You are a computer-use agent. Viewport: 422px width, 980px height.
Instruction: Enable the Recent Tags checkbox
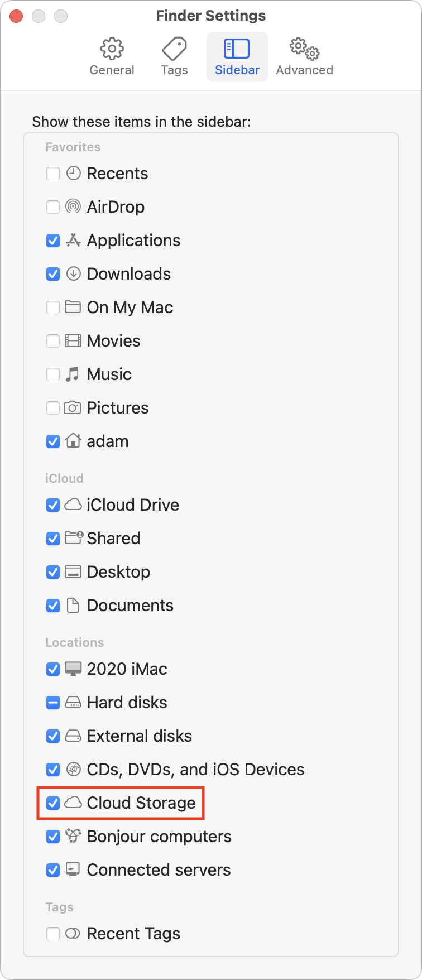(x=53, y=934)
